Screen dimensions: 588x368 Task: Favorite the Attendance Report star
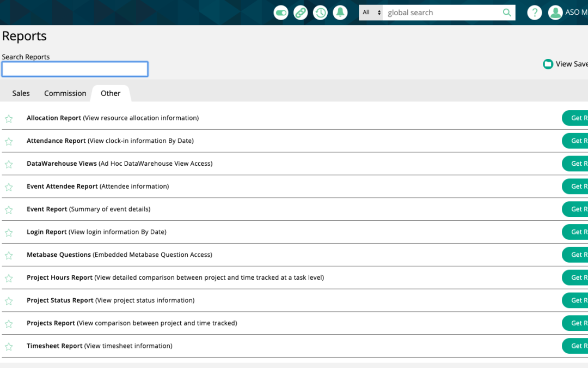[9, 142]
